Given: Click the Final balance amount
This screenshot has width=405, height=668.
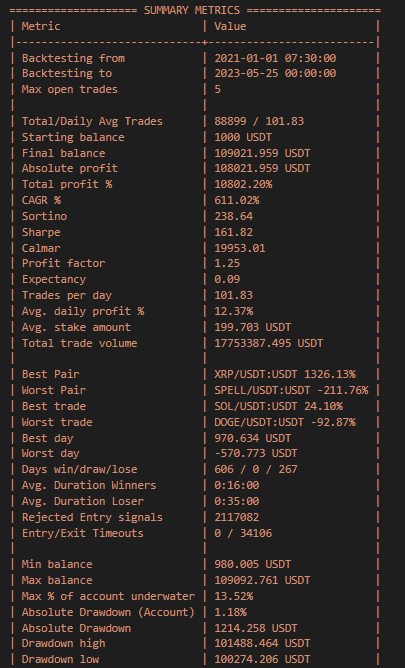Looking at the screenshot, I should coord(262,153).
